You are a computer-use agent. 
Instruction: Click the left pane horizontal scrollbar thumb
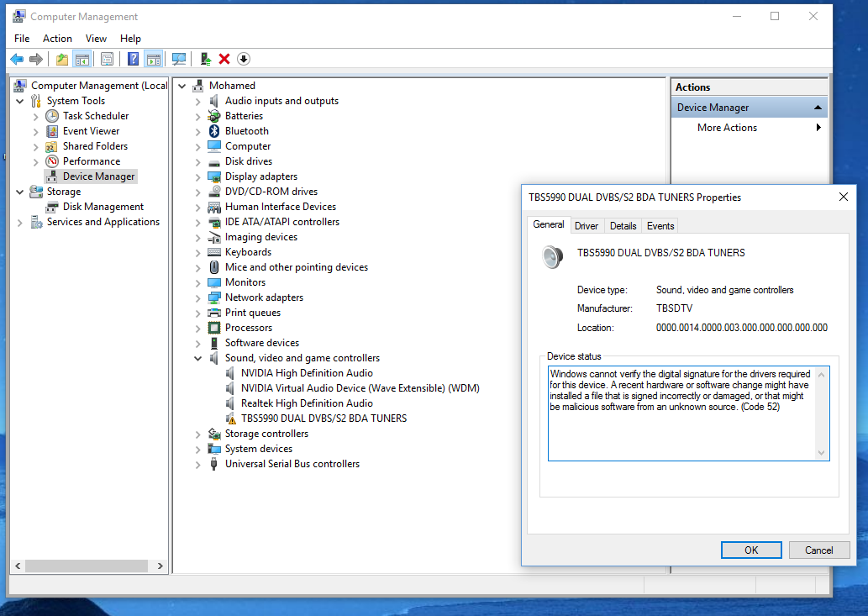point(87,566)
